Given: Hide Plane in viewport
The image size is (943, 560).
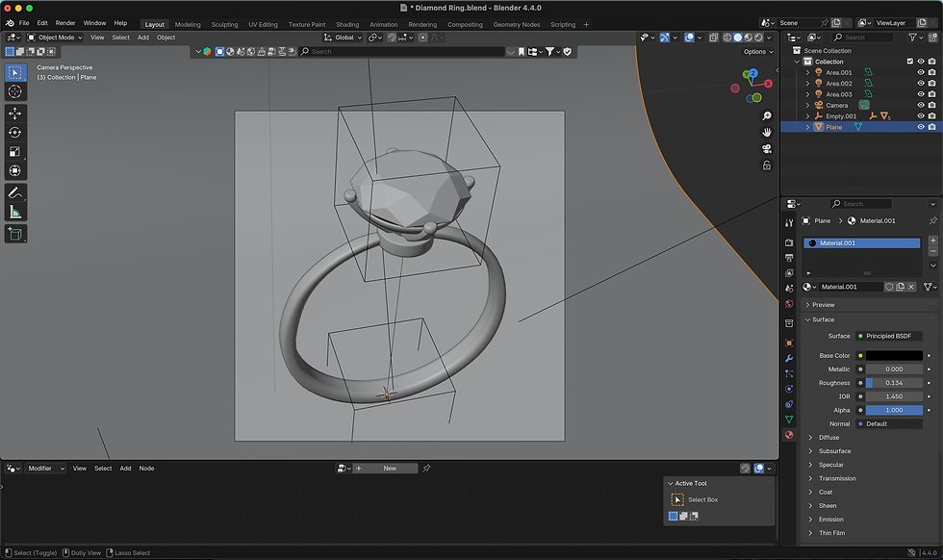Looking at the screenshot, I should (x=920, y=127).
